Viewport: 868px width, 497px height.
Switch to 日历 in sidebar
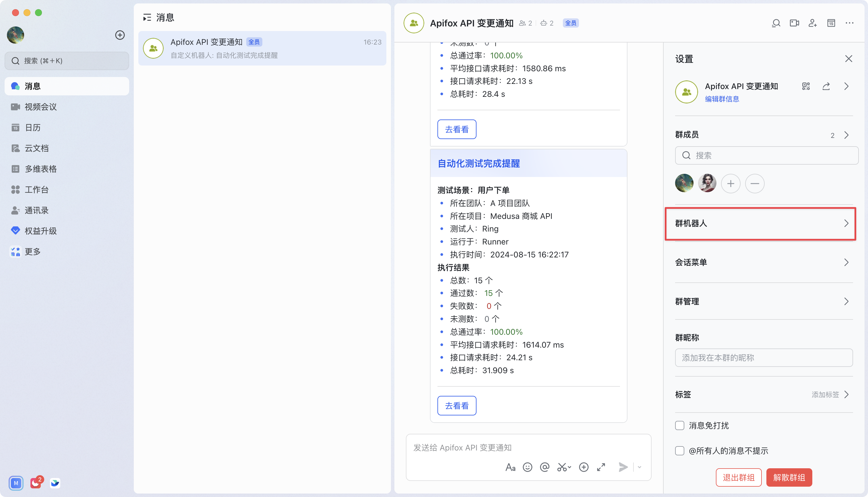click(x=33, y=127)
